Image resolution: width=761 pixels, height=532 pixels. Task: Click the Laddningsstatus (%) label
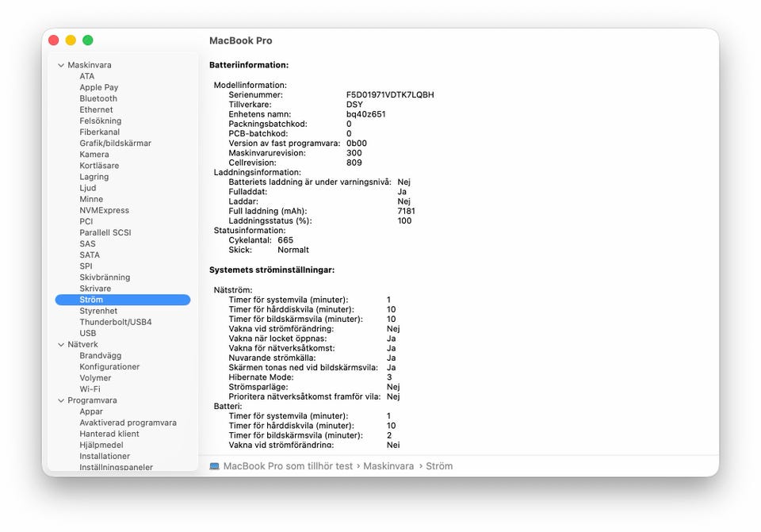tap(270, 221)
